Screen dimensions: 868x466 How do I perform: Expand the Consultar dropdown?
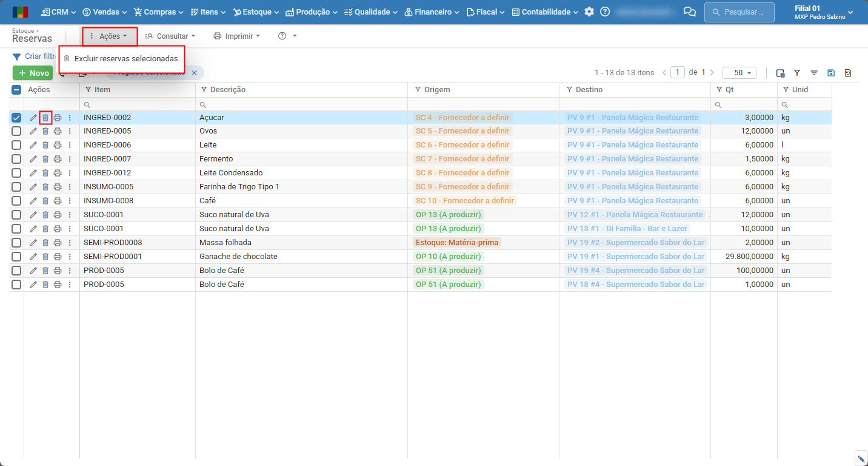coord(170,36)
